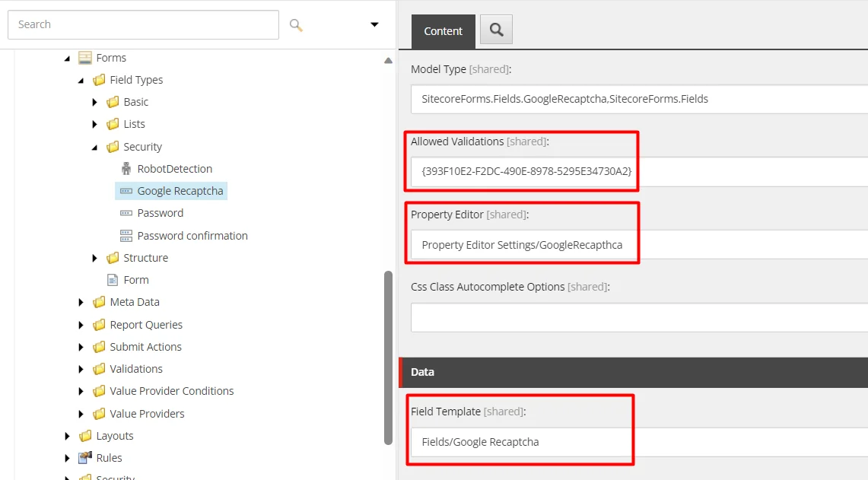Collapse the Security folder under Field Types

[94, 148]
